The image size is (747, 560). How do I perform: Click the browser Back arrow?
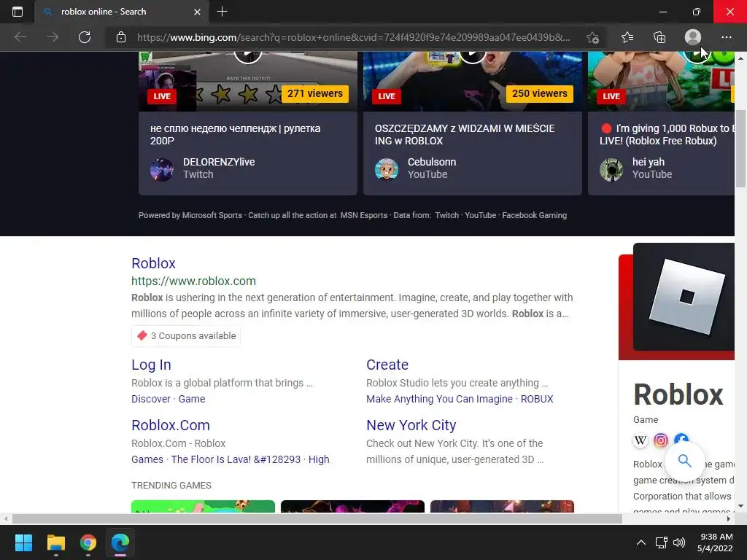[x=20, y=37]
